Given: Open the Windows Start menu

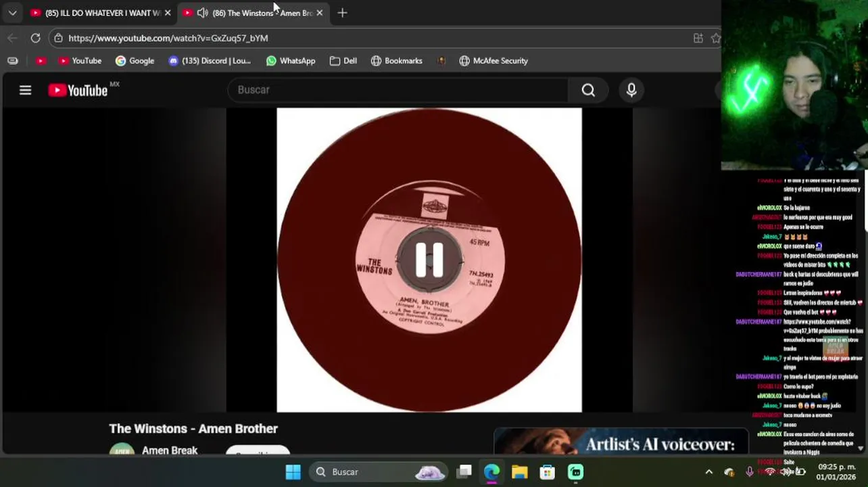Looking at the screenshot, I should [x=293, y=471].
